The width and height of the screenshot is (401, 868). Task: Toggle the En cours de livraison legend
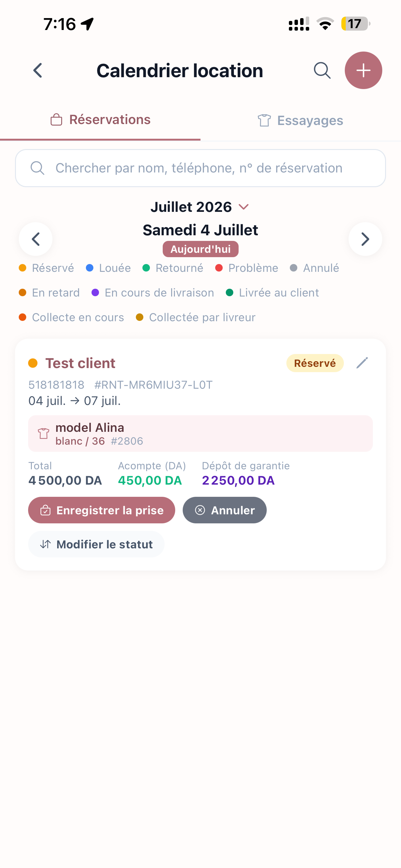pos(153,292)
